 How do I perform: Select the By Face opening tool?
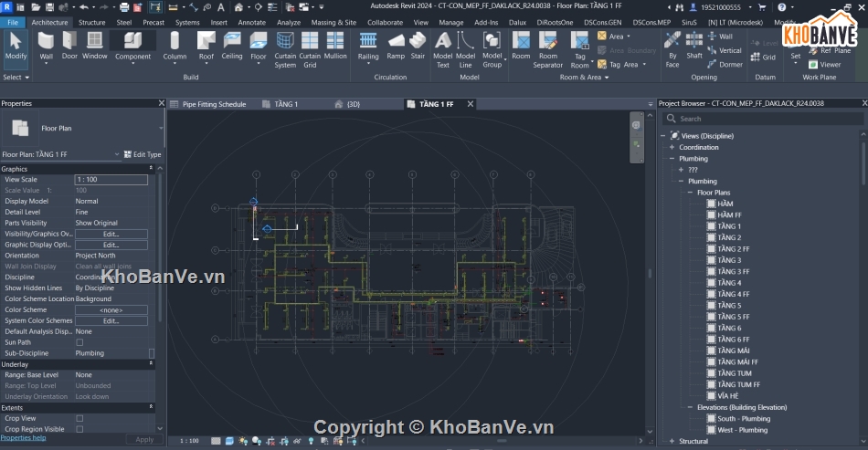coord(672,50)
